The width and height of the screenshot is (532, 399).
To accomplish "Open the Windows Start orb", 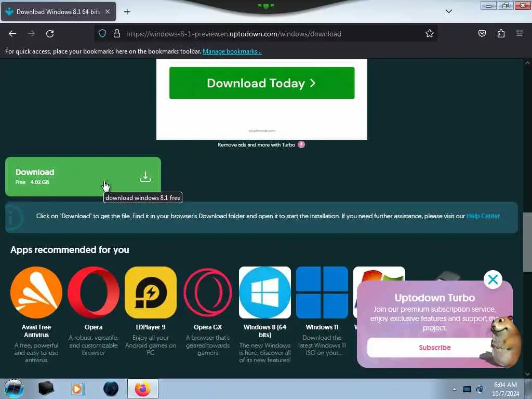I will click(14, 389).
